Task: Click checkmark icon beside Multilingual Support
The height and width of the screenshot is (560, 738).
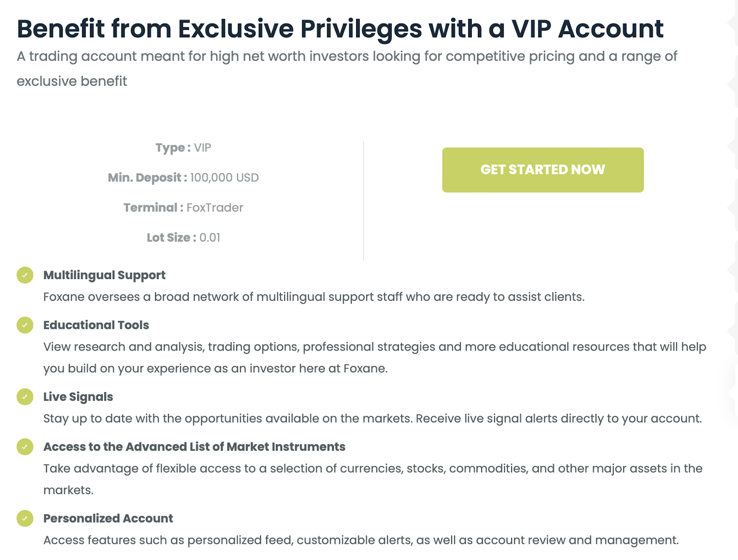Action: tap(25, 275)
